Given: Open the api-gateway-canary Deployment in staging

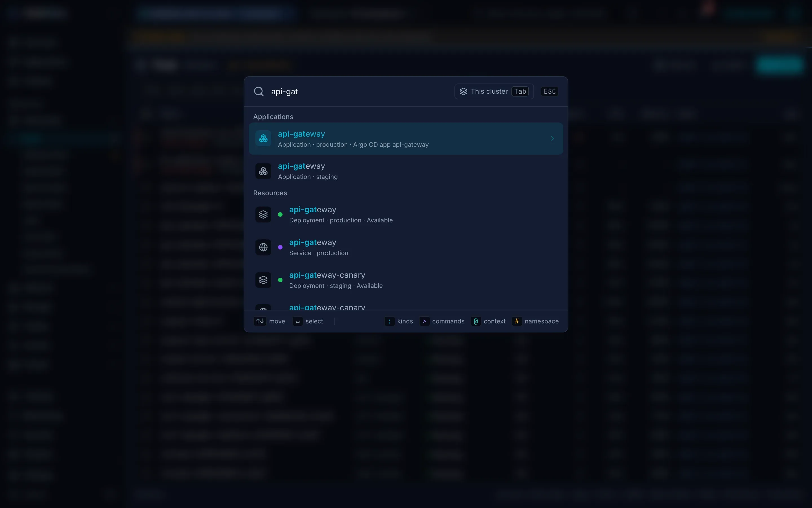Looking at the screenshot, I should 406,280.
